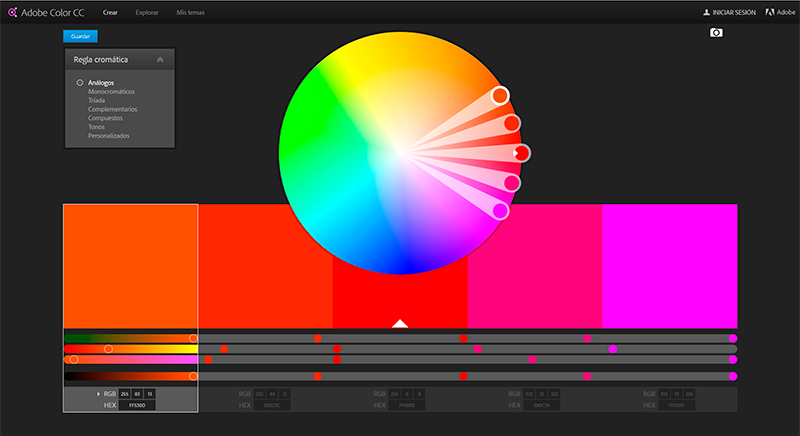
Task: Click the white base color triangle marker
Action: tap(400, 323)
